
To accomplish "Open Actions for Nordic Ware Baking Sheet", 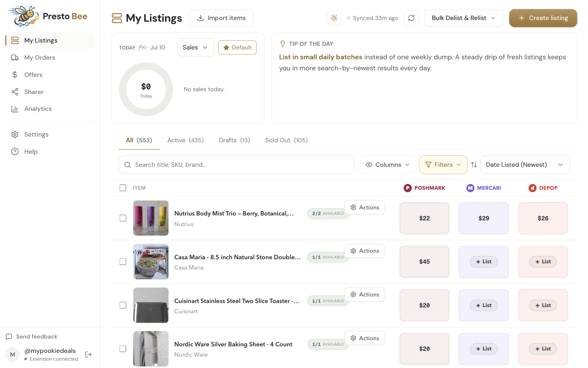I will tap(365, 338).
